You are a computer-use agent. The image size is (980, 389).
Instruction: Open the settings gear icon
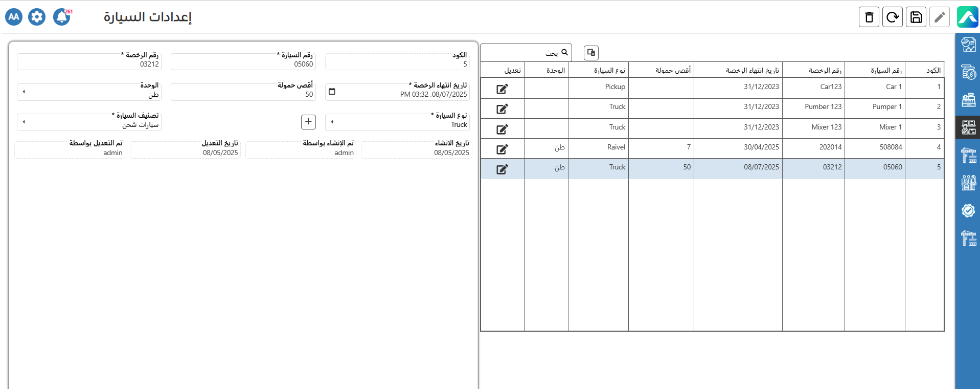pyautogui.click(x=37, y=17)
